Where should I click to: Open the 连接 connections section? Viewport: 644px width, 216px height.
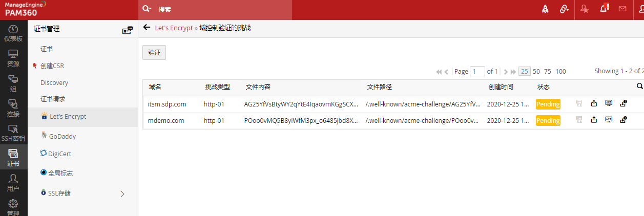tap(13, 108)
